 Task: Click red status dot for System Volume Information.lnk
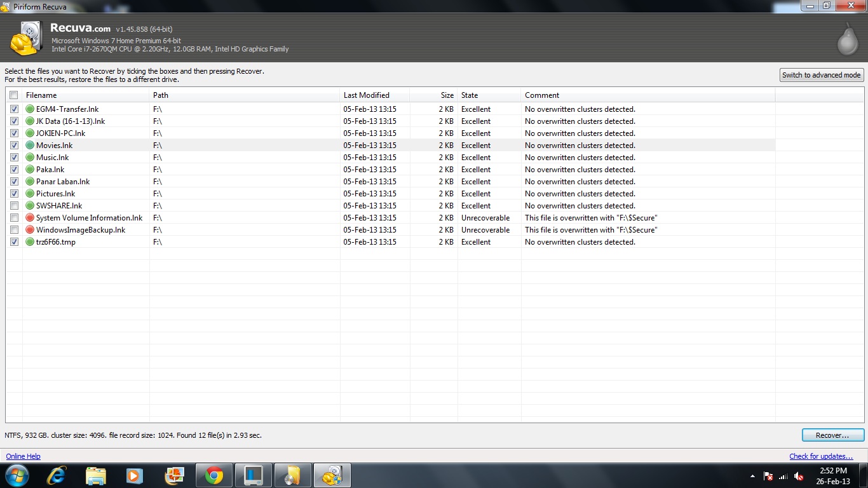tap(30, 218)
